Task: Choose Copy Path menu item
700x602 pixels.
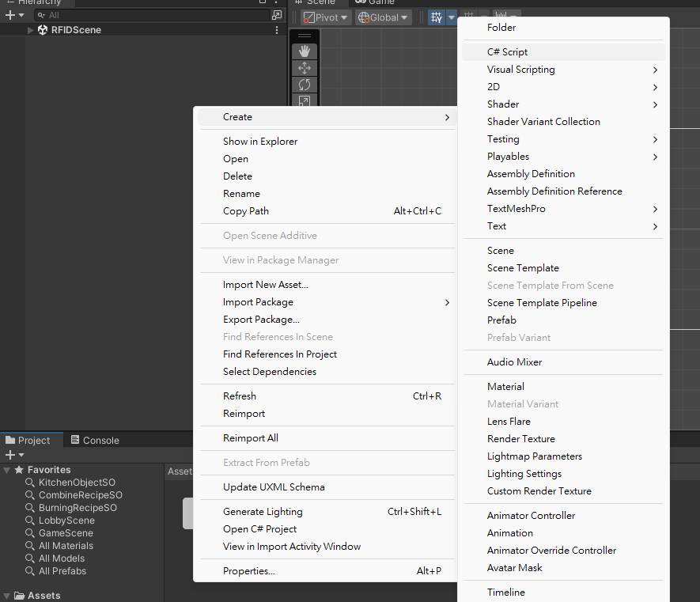Action: pyautogui.click(x=327, y=211)
